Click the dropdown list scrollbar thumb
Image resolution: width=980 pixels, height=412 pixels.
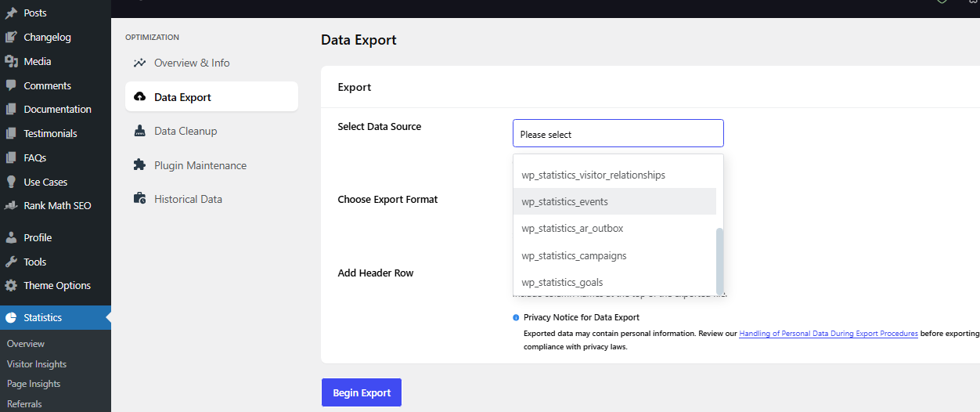pos(719,260)
